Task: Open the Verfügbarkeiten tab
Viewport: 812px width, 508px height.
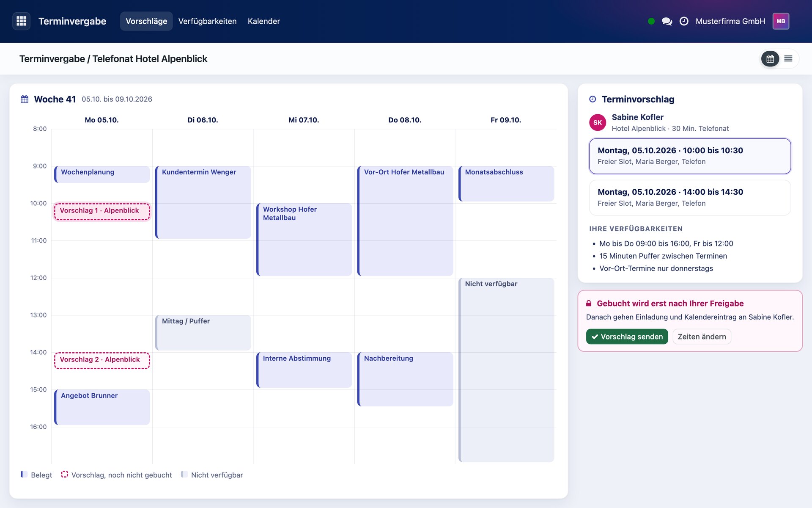Action: [207, 21]
